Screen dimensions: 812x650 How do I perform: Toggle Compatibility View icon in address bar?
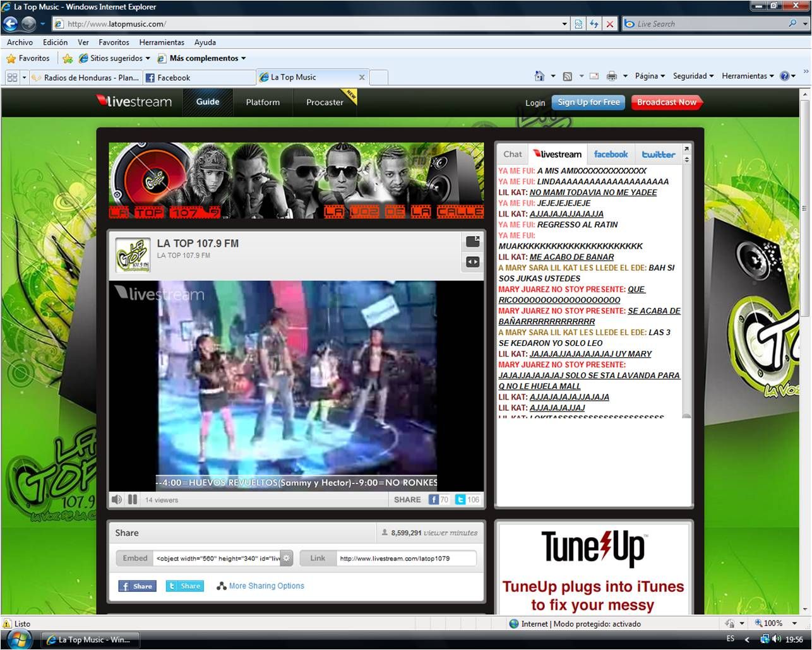pyautogui.click(x=578, y=24)
